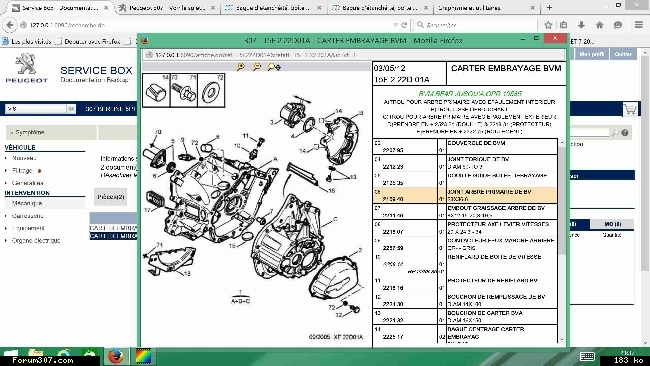Open the Firefox downloads arrow
Screen dimensions: 650x366
tap(581, 25)
